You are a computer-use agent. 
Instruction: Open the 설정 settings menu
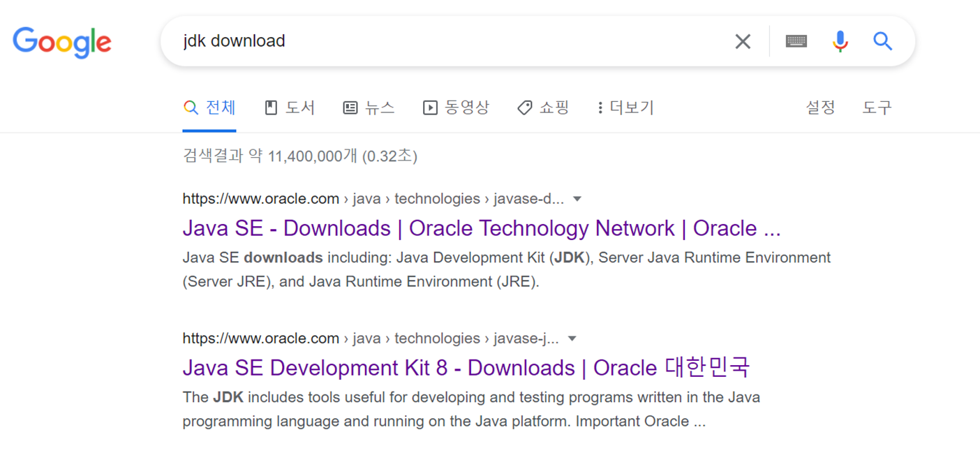click(820, 108)
